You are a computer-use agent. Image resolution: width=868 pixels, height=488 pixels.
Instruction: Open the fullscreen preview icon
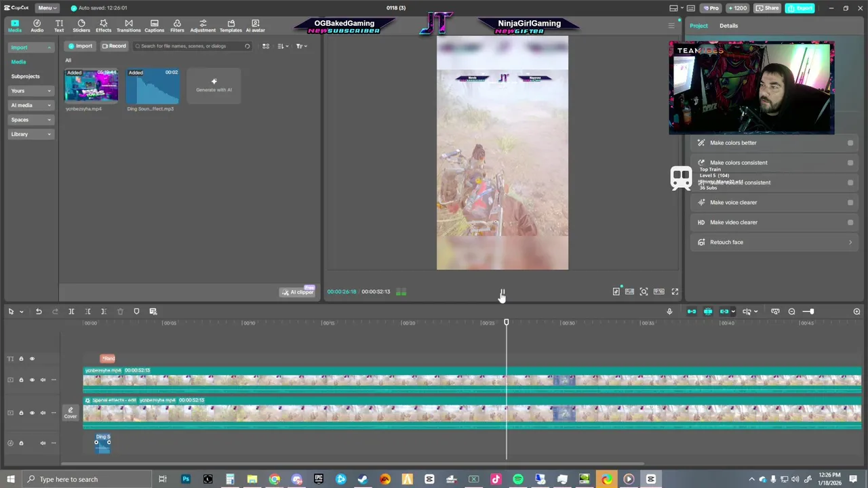click(x=675, y=291)
